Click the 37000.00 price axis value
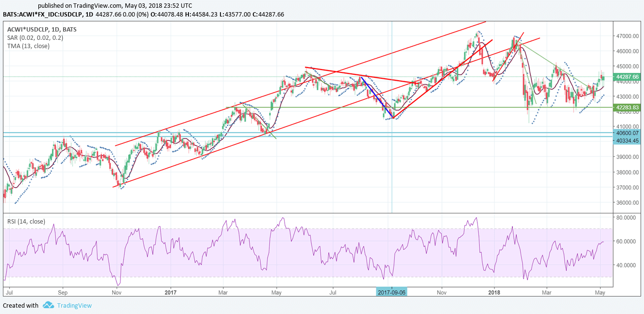The image size is (644, 314). pos(627,188)
